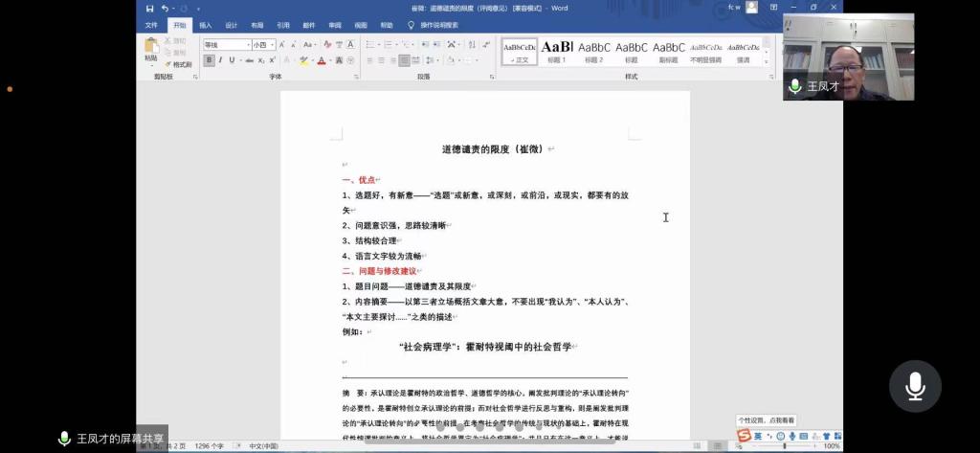Switch to the References (引用) tab

point(283,26)
